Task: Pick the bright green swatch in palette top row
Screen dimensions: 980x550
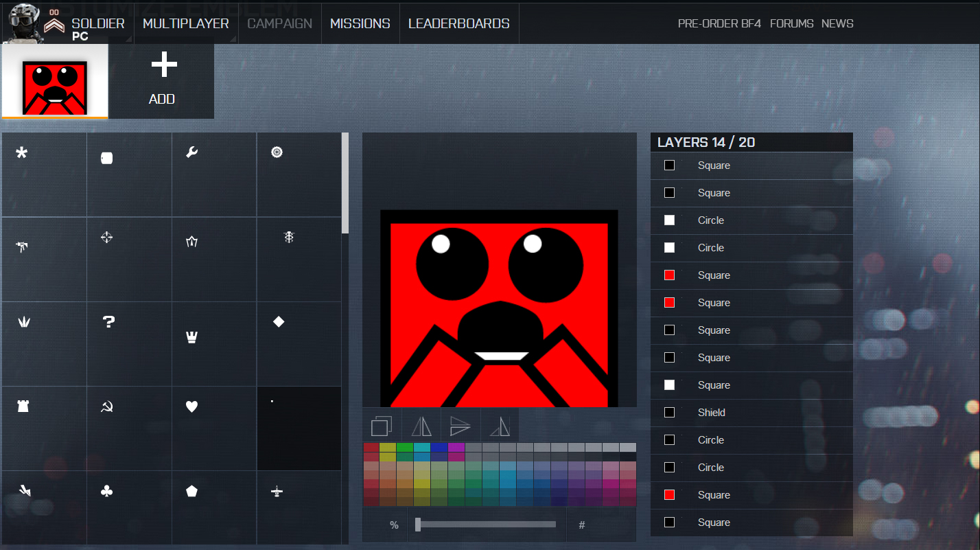Action: coord(405,448)
